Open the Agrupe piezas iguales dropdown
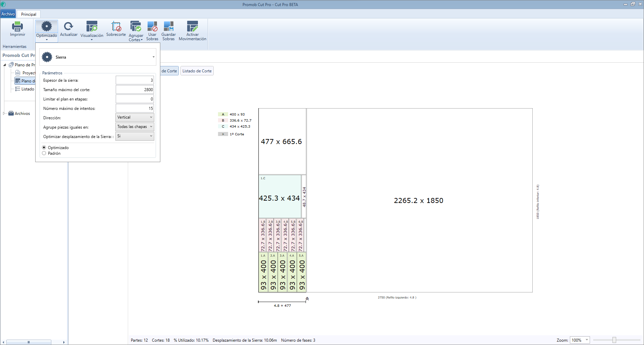Image resolution: width=644 pixels, height=345 pixels. click(135, 127)
